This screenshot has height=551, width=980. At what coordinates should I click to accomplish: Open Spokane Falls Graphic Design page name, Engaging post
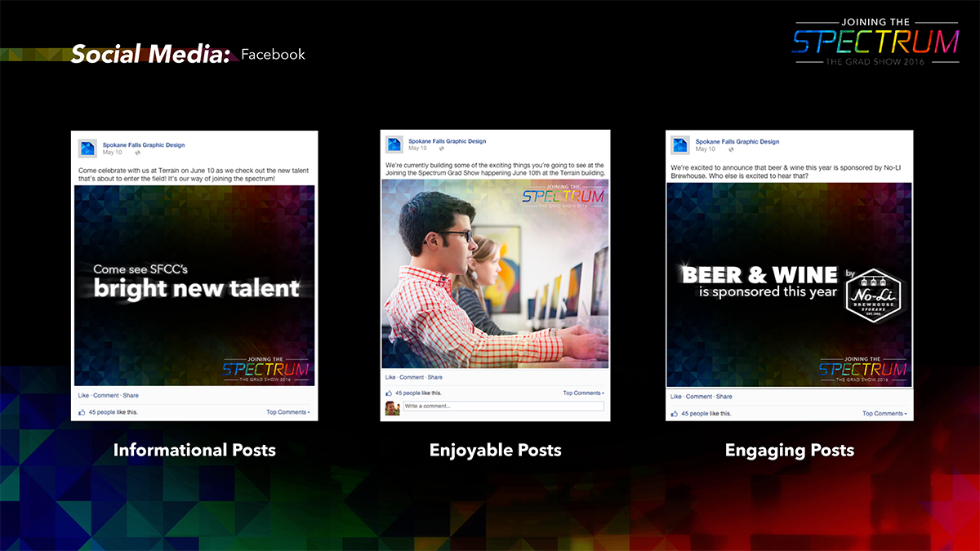pos(737,142)
